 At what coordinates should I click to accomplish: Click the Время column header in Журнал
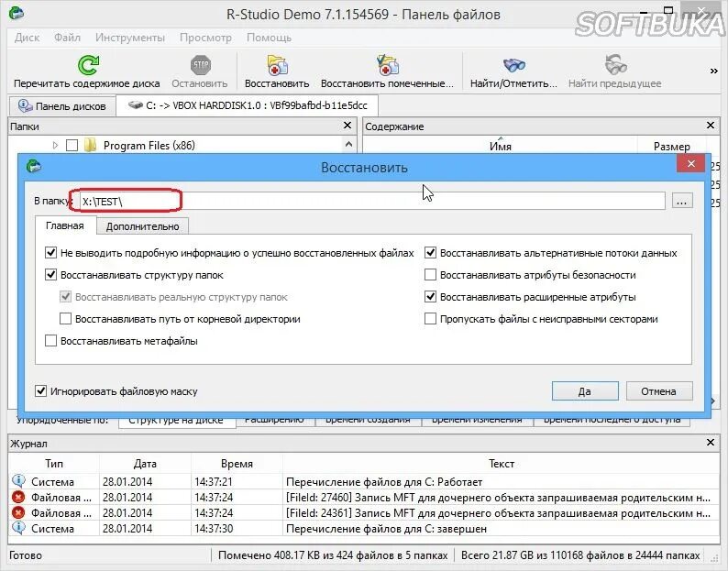[x=237, y=463]
